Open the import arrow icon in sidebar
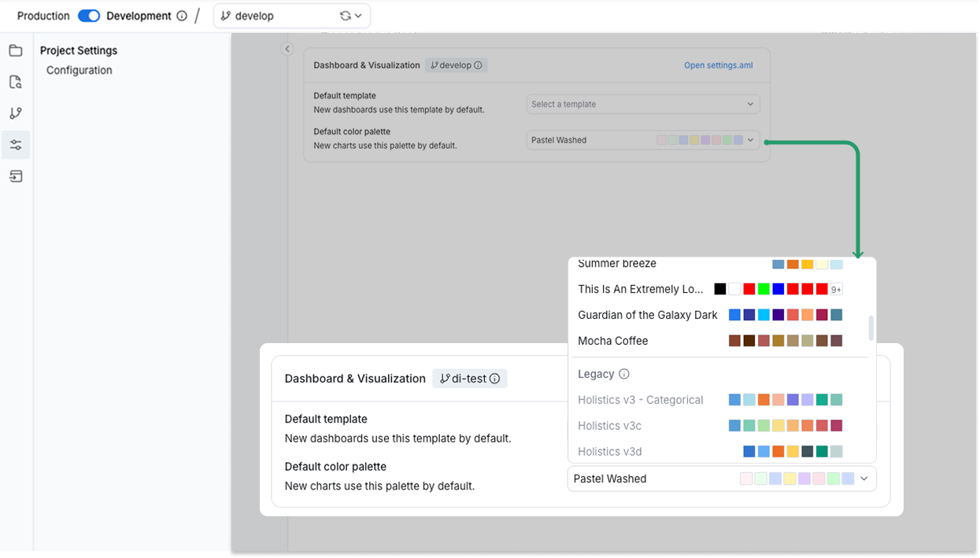The width and height of the screenshot is (980, 558). [x=16, y=176]
